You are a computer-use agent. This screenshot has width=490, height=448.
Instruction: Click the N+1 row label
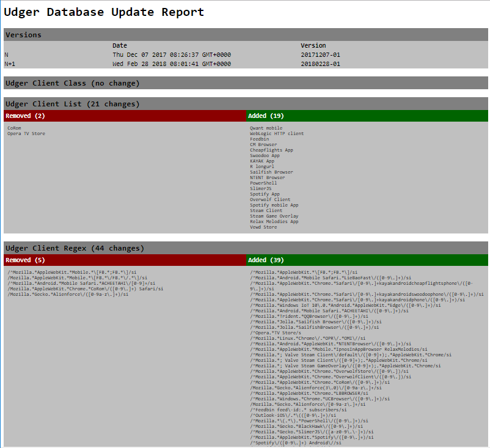tap(10, 64)
